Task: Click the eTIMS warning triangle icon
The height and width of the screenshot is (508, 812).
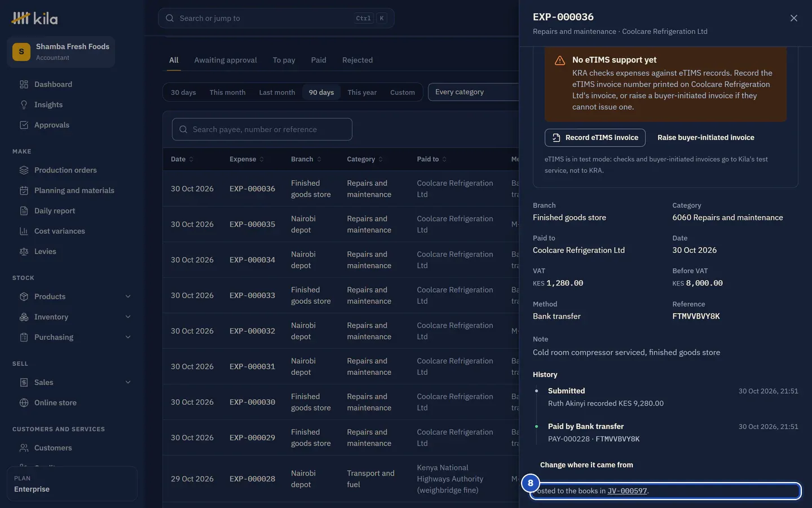Action: point(560,60)
